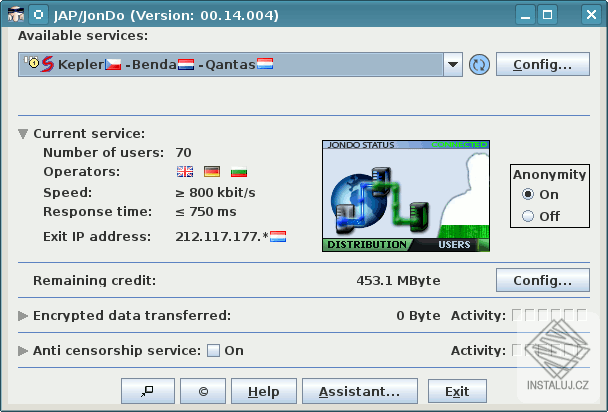Click the ≥ 800 kbit/s speed value

[216, 193]
